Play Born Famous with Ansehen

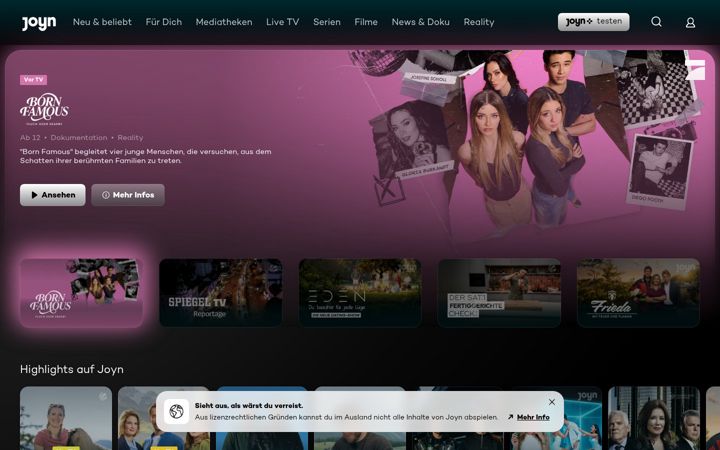pos(52,195)
